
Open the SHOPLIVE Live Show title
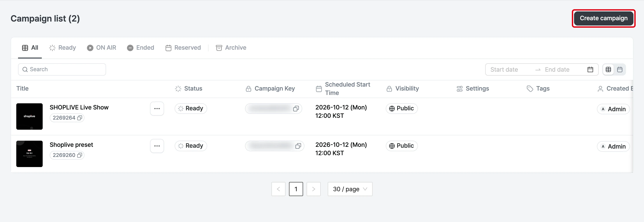79,107
